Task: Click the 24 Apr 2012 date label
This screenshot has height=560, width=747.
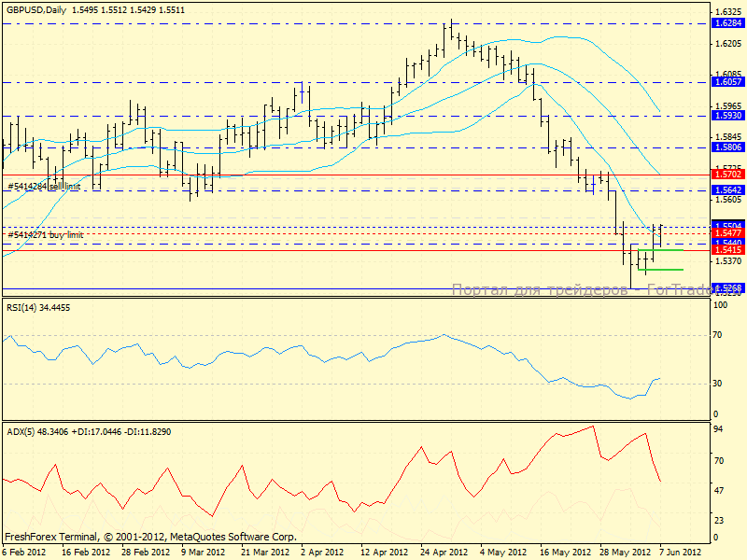Action: 444,552
